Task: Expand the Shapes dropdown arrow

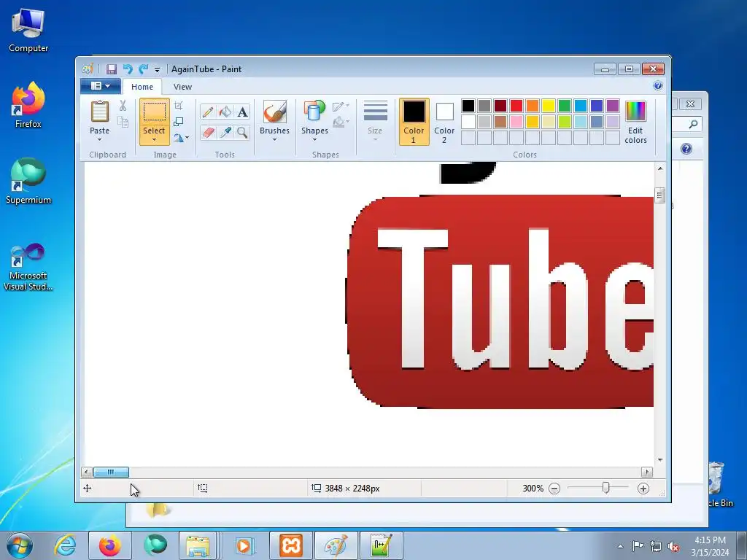Action: 314,139
